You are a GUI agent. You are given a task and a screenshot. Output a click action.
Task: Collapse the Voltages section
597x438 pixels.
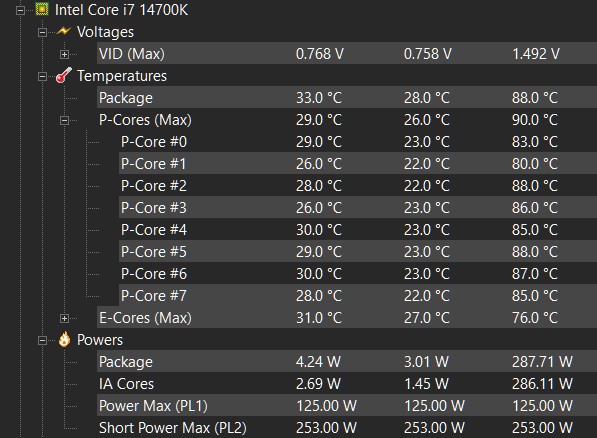point(42,32)
